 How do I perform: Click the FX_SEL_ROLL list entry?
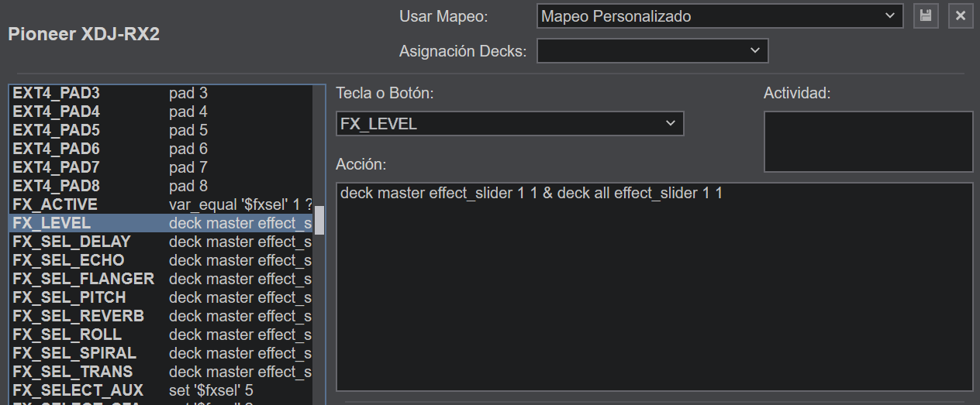coord(163,335)
